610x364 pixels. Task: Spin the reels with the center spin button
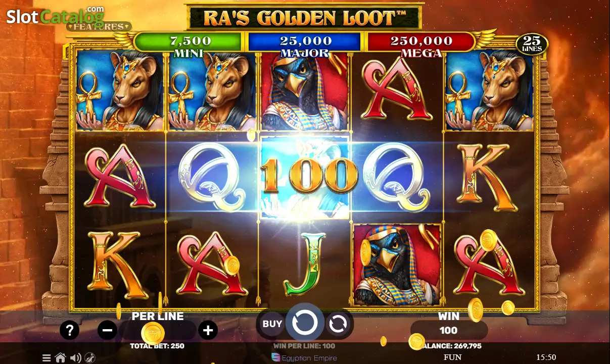coord(305,323)
